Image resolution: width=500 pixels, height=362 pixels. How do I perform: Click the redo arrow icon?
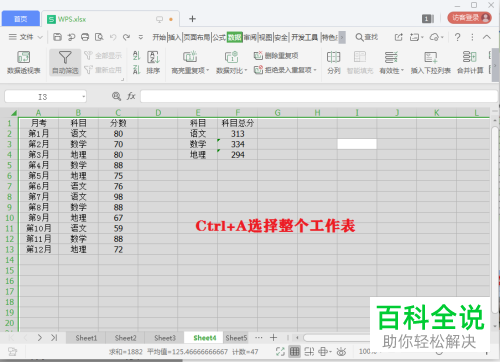tap(126, 37)
